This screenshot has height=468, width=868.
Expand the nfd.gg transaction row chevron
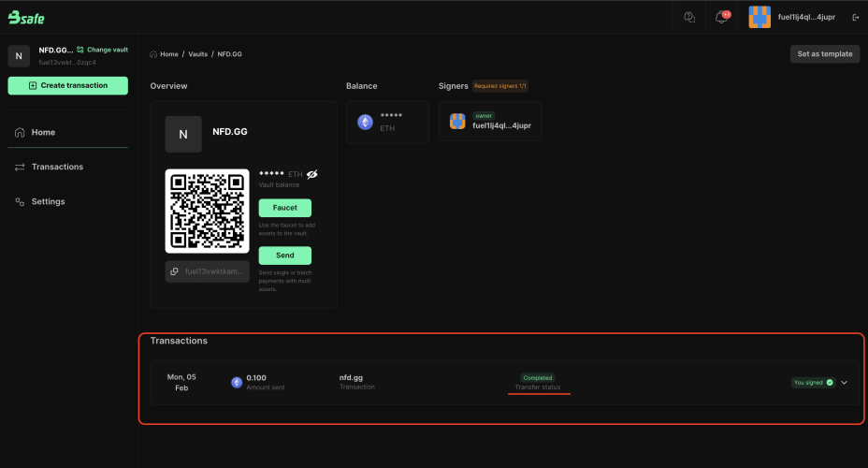pyautogui.click(x=845, y=382)
